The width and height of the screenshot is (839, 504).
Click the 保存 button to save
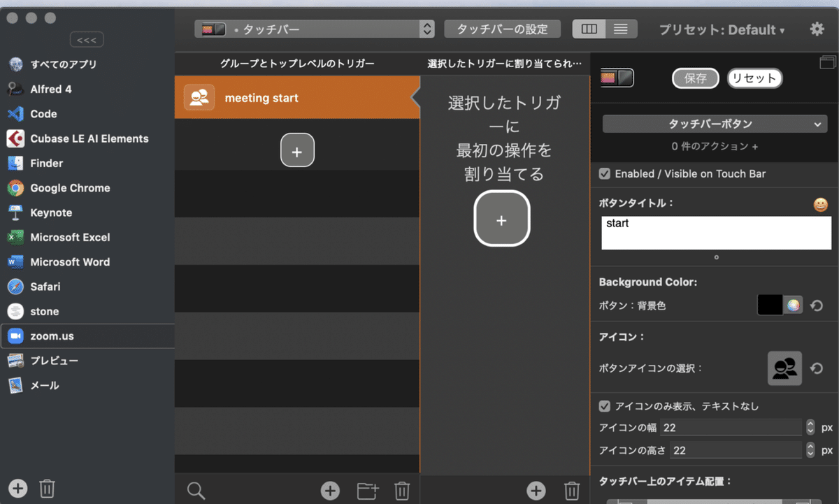tap(695, 78)
